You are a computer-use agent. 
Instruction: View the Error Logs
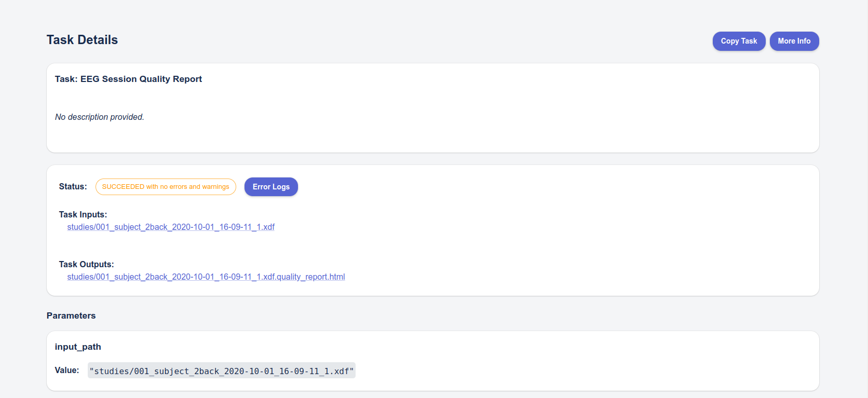(x=271, y=187)
